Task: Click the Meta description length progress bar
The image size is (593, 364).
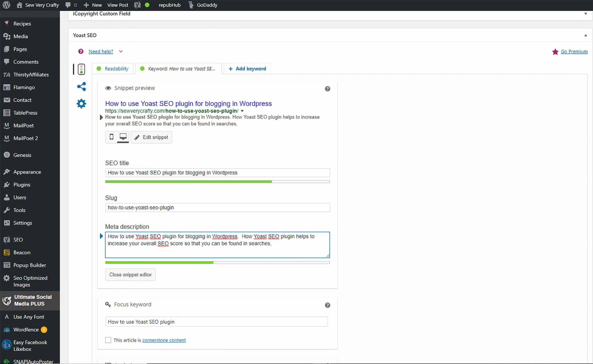Action: click(x=217, y=262)
